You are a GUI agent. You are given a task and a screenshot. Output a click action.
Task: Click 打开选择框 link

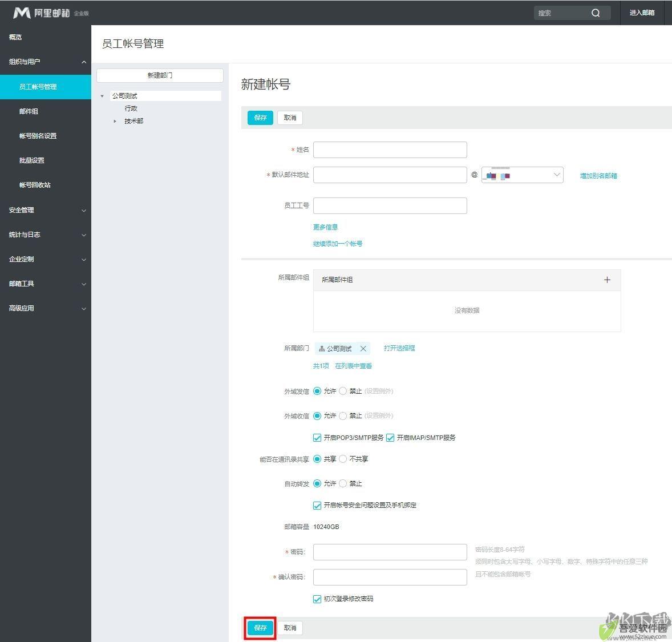click(399, 348)
